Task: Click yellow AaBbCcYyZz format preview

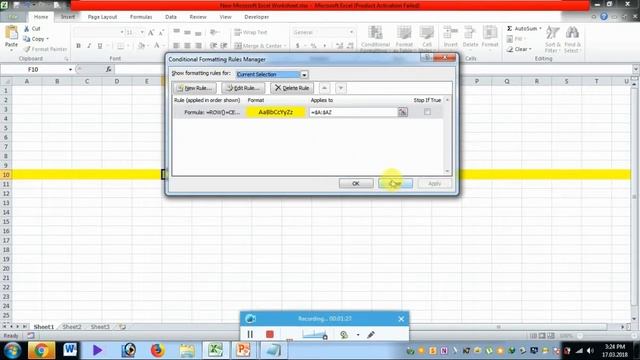Action: click(276, 112)
